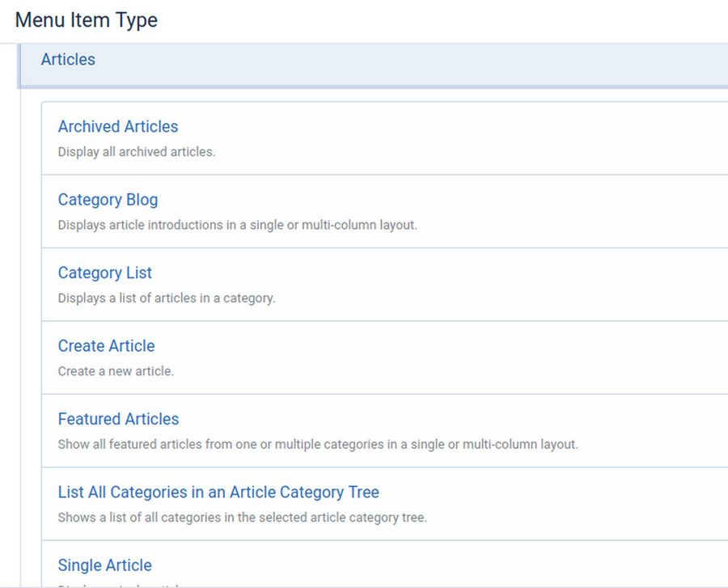Select the Single Article menu type
Screen dimensions: 728x588
point(104,565)
